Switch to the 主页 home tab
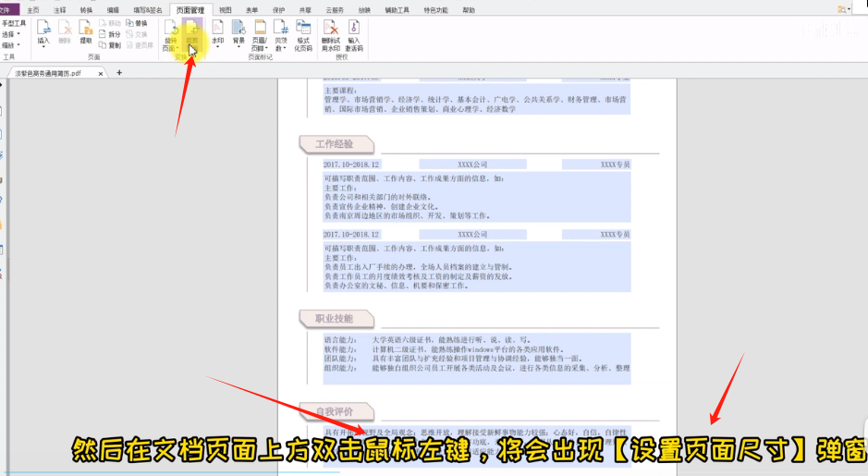 pos(33,10)
